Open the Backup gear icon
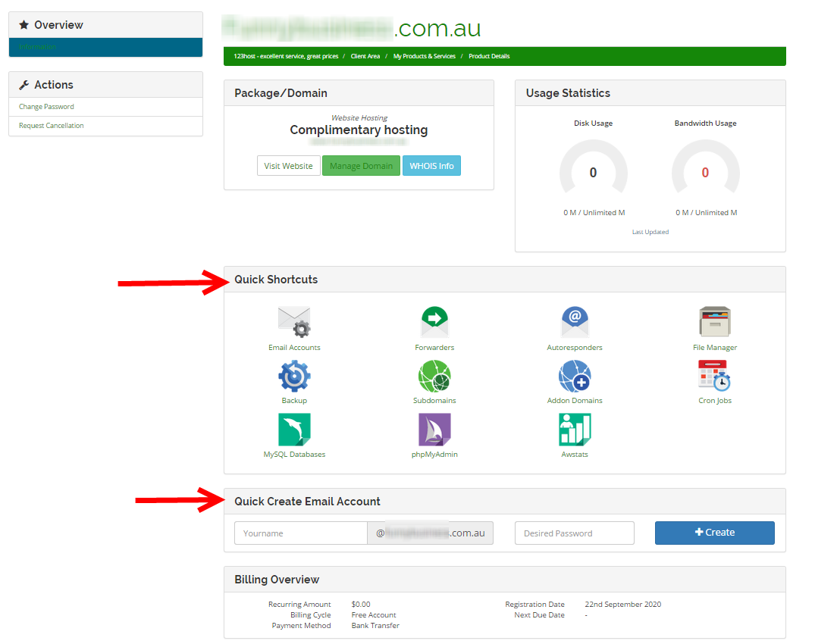 [x=294, y=376]
